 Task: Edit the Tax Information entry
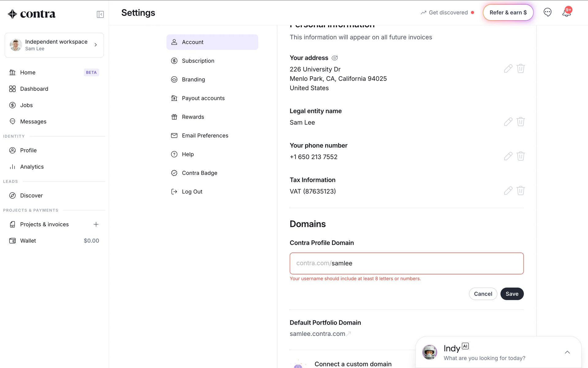(x=508, y=191)
